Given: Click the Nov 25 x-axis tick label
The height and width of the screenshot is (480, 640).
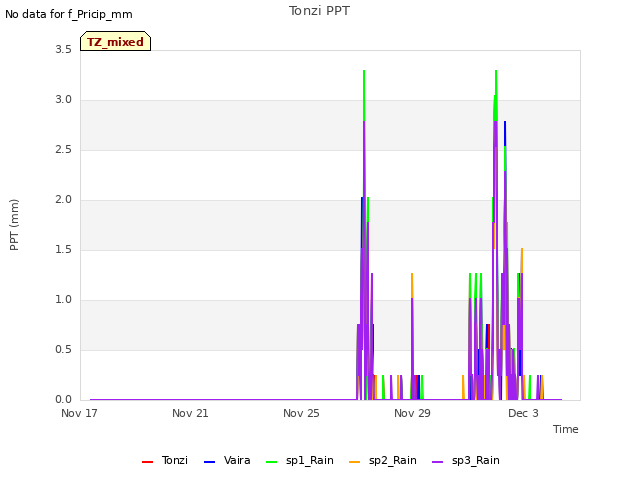Looking at the screenshot, I should 301,413.
